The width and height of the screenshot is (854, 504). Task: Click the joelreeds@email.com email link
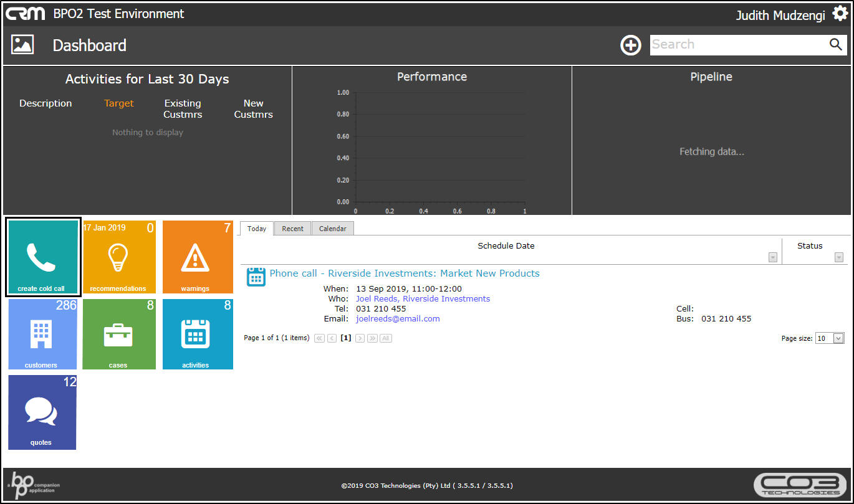(x=398, y=319)
